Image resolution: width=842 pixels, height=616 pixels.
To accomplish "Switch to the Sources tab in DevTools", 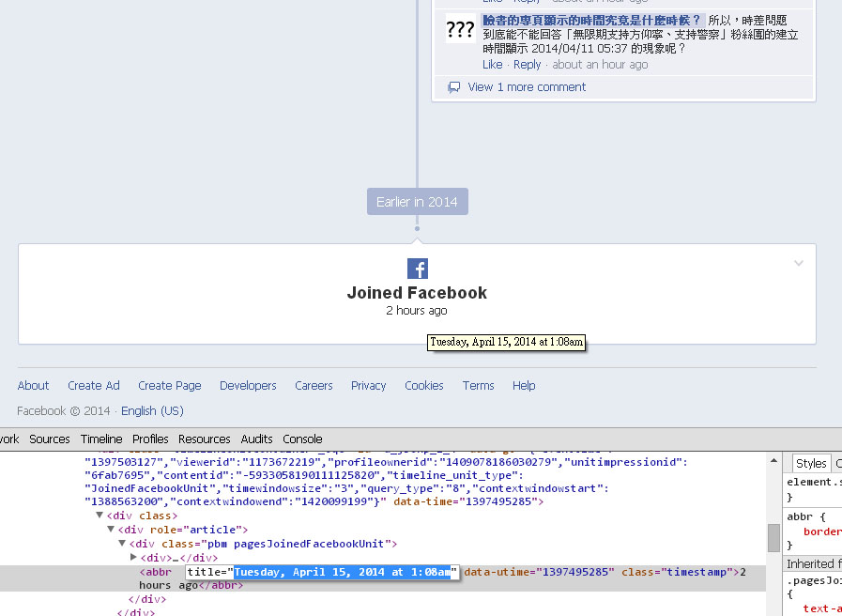I will pos(50,439).
